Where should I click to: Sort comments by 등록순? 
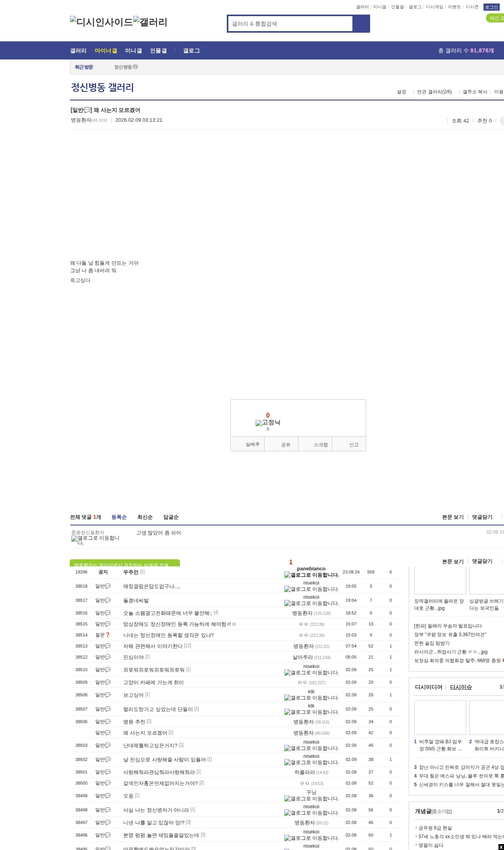[x=119, y=517]
